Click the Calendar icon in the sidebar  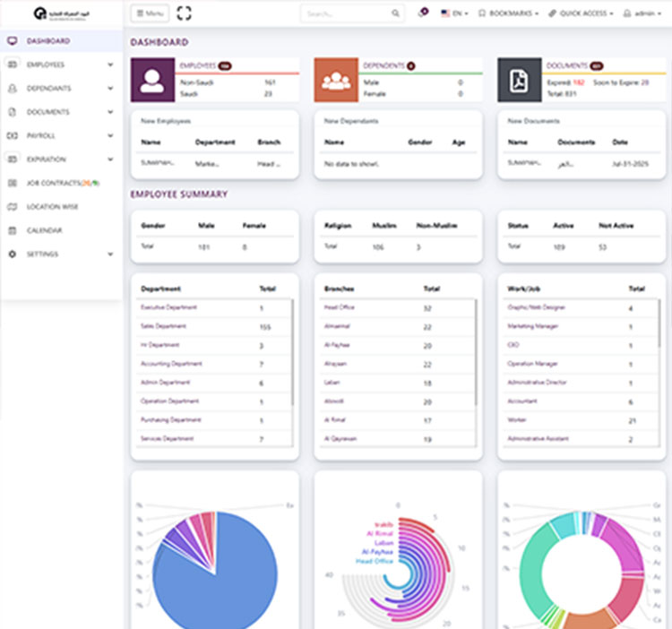(13, 230)
